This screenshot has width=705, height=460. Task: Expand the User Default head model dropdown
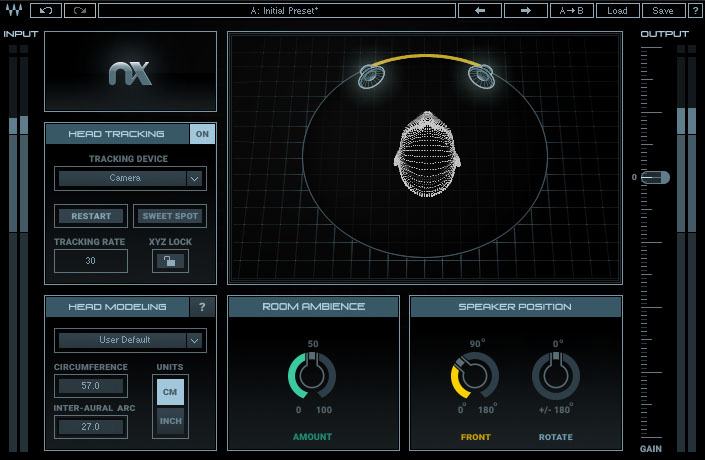[x=131, y=340]
